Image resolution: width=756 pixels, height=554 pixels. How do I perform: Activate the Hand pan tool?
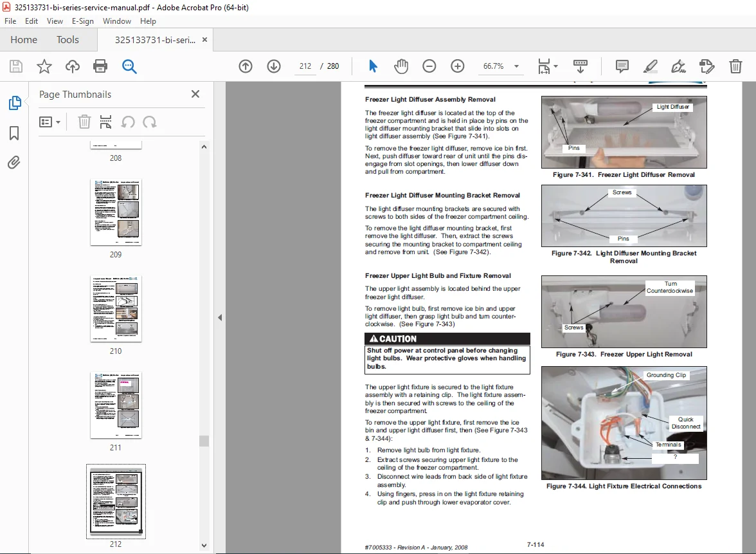pos(401,66)
